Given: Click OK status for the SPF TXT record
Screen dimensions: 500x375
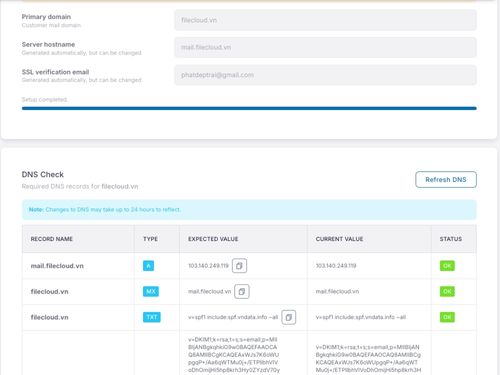Looking at the screenshot, I should point(447,317).
